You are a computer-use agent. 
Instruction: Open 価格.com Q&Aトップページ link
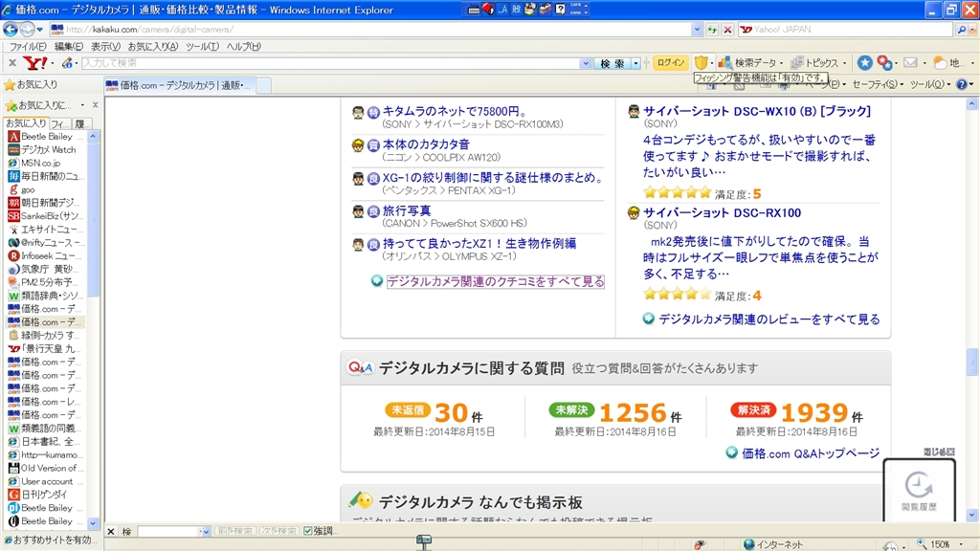tap(810, 453)
